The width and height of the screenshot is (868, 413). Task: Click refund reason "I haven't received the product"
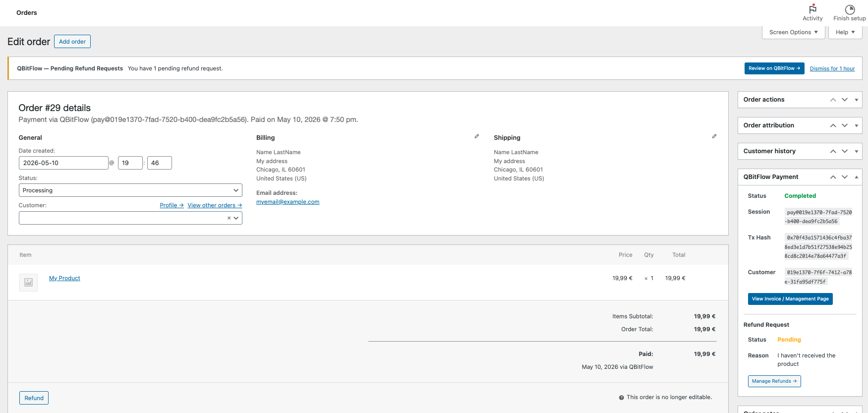click(807, 360)
